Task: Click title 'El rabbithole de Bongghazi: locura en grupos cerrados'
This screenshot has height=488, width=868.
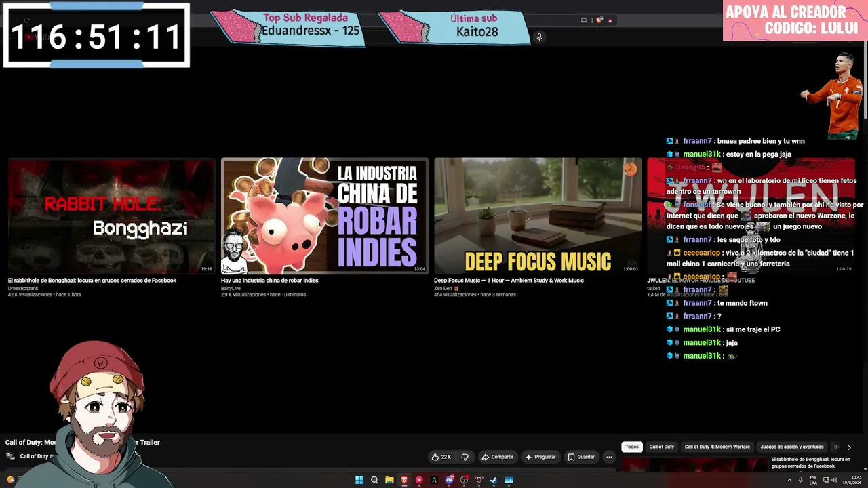Action: pos(92,280)
